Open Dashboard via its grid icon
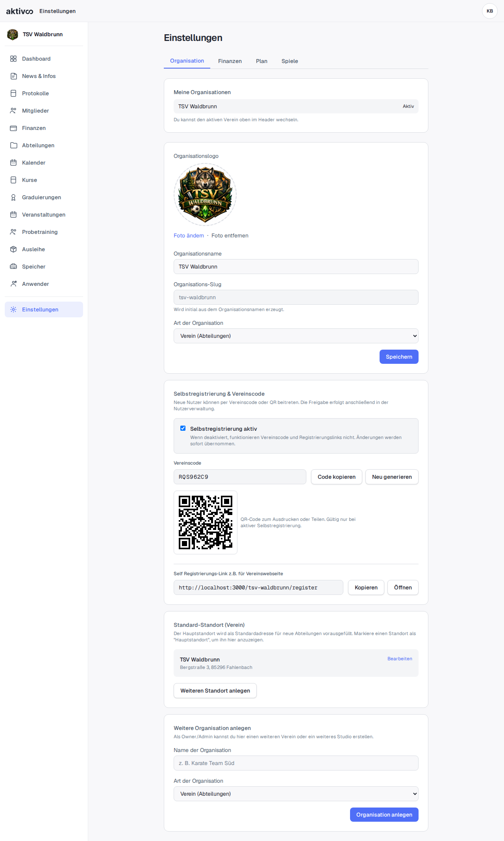The height and width of the screenshot is (841, 504). click(x=13, y=59)
